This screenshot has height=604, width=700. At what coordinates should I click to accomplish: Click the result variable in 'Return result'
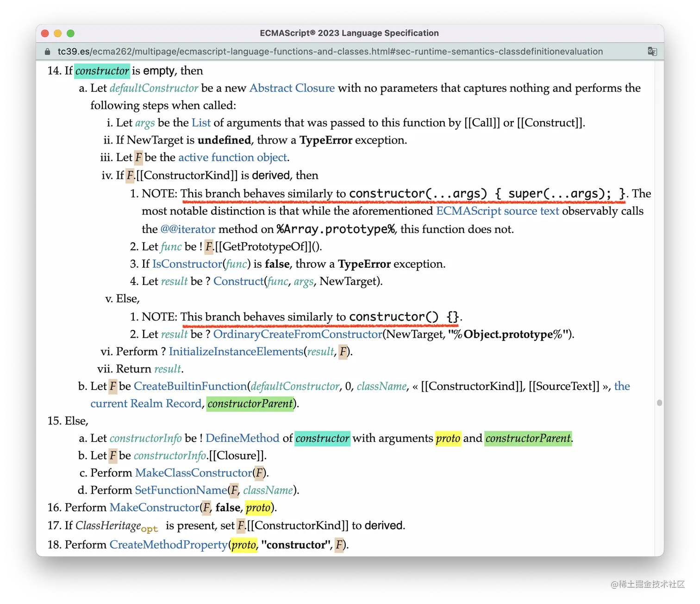pos(168,369)
